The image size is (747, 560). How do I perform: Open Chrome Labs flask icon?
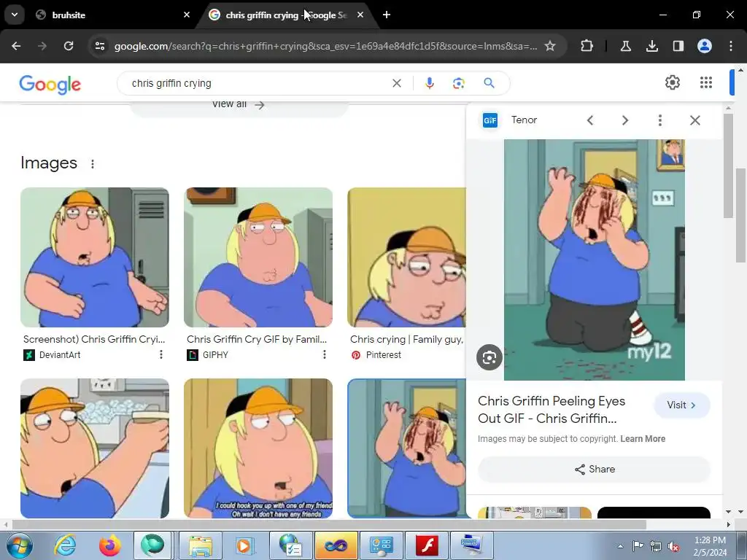(625, 46)
